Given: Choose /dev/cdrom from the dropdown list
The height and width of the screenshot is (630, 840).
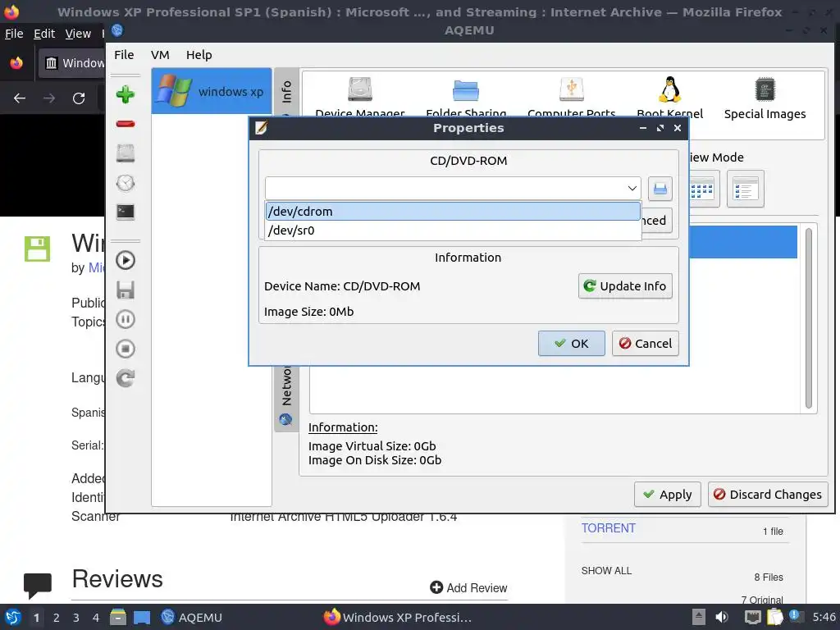Looking at the screenshot, I should 453,211.
